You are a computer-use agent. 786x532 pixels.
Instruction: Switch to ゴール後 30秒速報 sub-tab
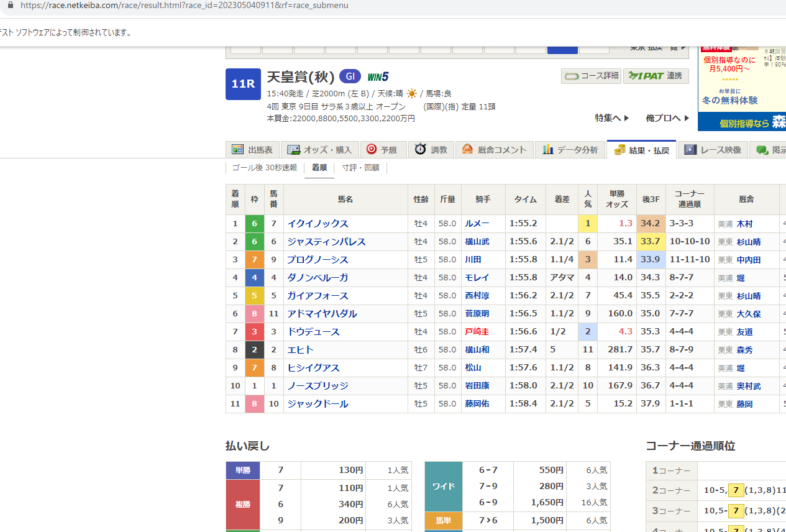[264, 168]
